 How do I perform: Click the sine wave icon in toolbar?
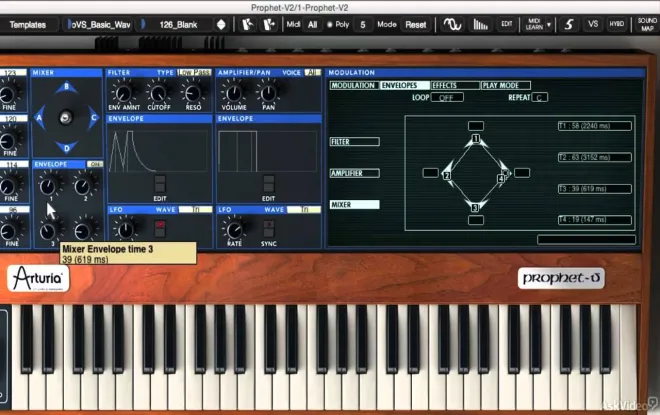click(x=452, y=24)
